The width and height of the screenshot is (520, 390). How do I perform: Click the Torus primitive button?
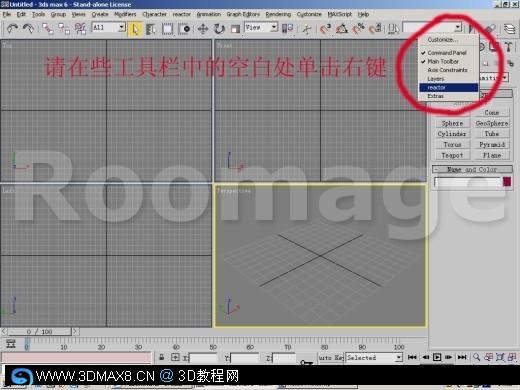click(452, 145)
